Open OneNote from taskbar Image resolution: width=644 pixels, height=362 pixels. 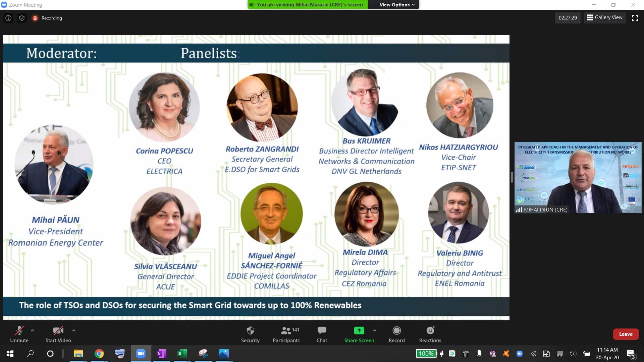[161, 354]
